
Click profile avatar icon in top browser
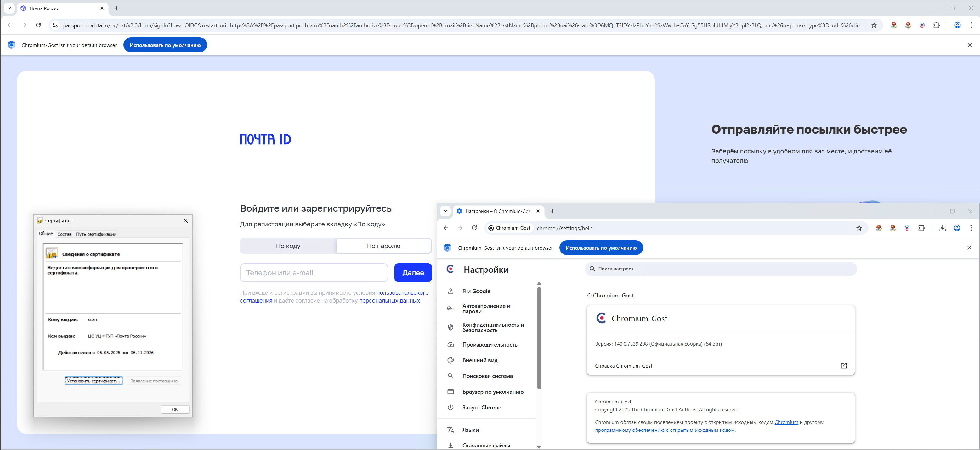tap(957, 25)
